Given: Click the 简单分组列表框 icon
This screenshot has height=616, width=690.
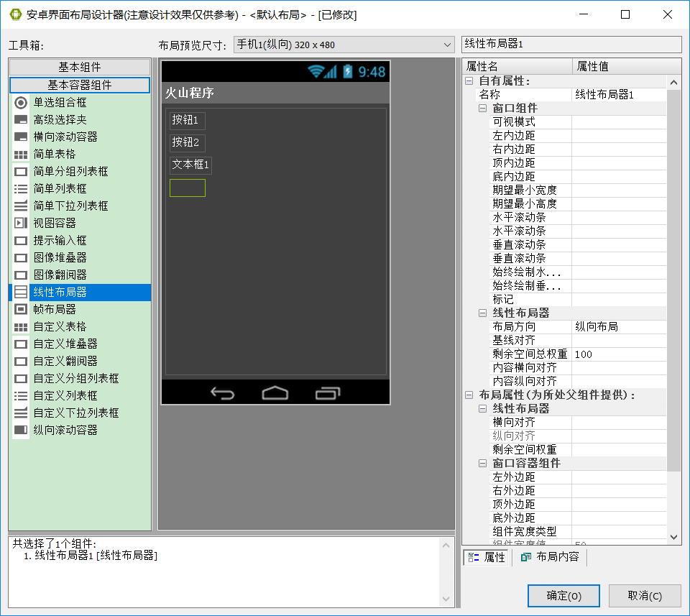Looking at the screenshot, I should coord(21,172).
